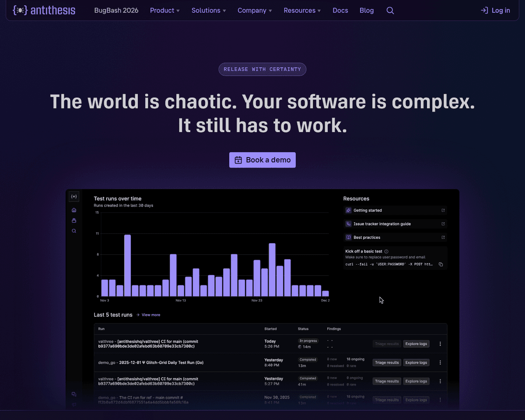525x420 pixels.
Task: Copy the curl command with the copy icon
Action: pos(441,264)
